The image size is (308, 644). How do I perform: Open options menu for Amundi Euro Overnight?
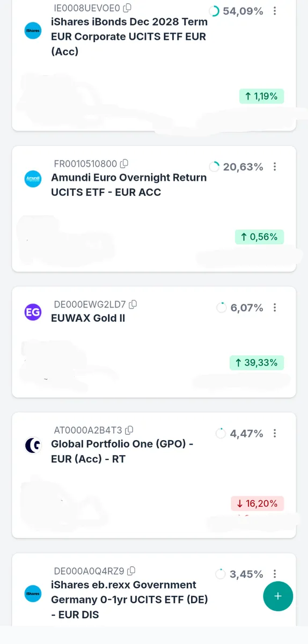coord(275,167)
